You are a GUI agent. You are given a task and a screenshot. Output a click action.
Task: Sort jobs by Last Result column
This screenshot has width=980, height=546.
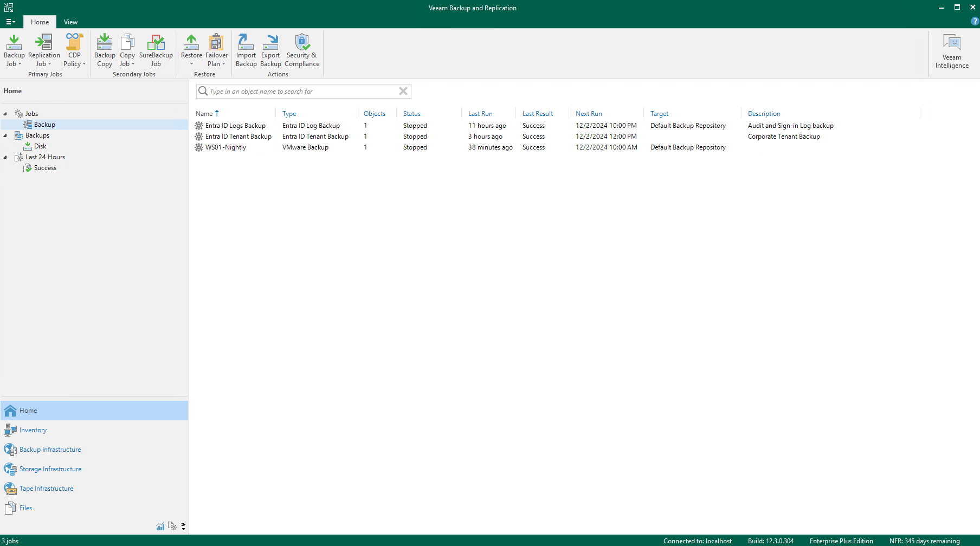[537, 114]
